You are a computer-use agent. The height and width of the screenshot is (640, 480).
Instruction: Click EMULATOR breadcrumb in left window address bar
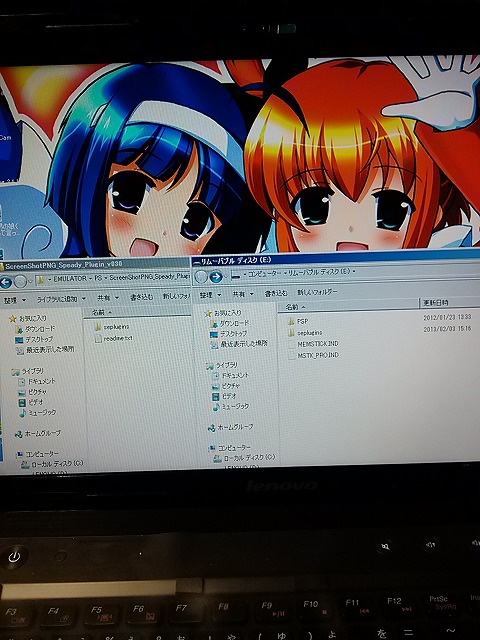[70, 279]
